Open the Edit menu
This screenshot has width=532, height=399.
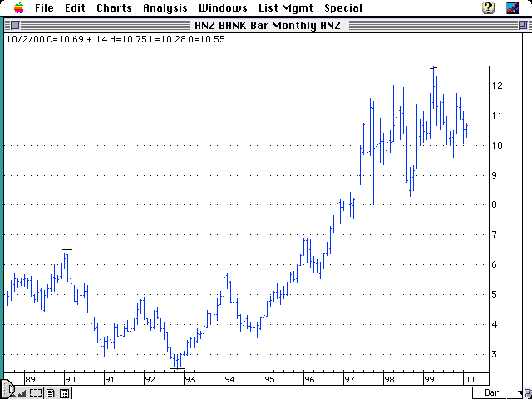75,7
